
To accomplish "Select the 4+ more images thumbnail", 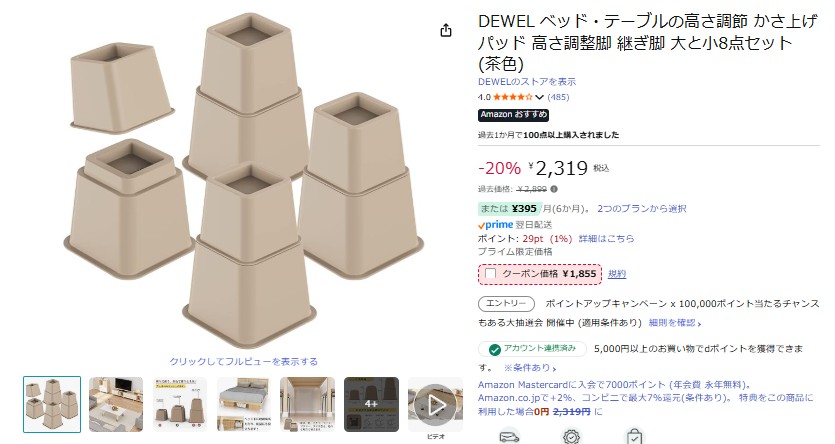I will tap(371, 405).
